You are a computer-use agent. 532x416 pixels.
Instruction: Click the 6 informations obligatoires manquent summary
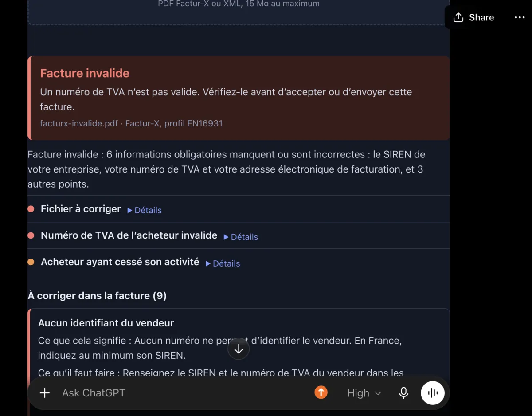(226, 169)
